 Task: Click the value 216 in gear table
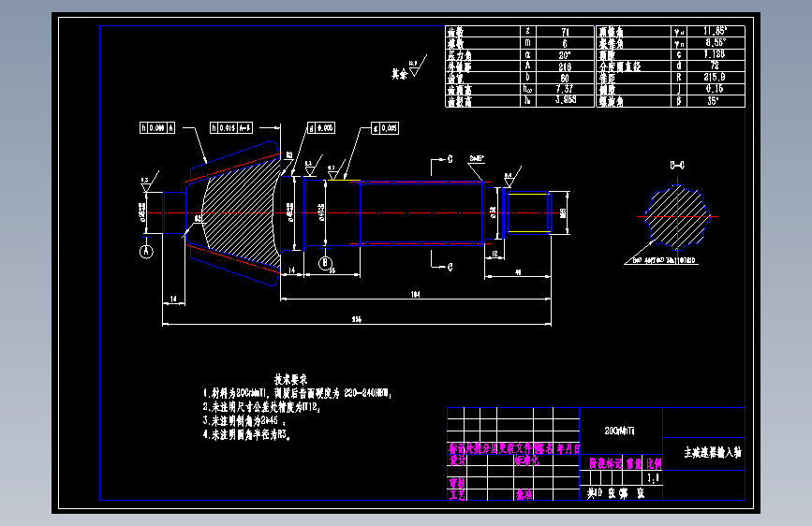tap(565, 66)
